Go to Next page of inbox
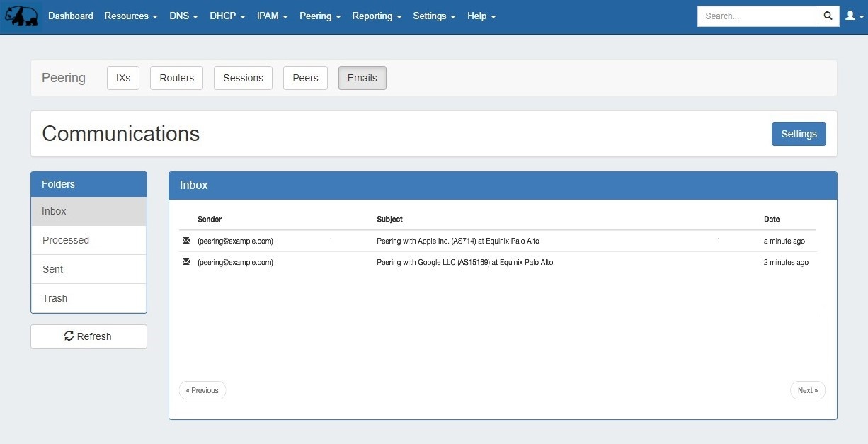 [x=807, y=390]
